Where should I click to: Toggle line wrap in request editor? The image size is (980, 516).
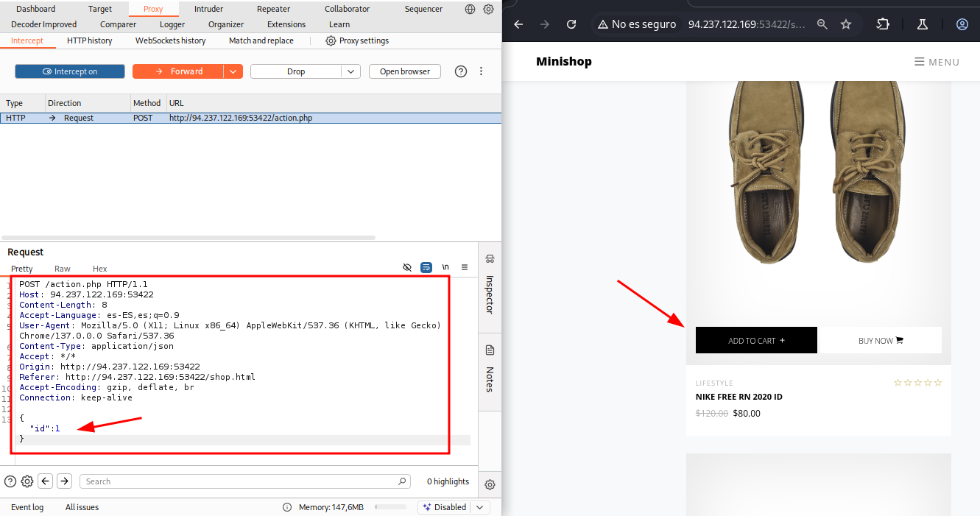426,268
